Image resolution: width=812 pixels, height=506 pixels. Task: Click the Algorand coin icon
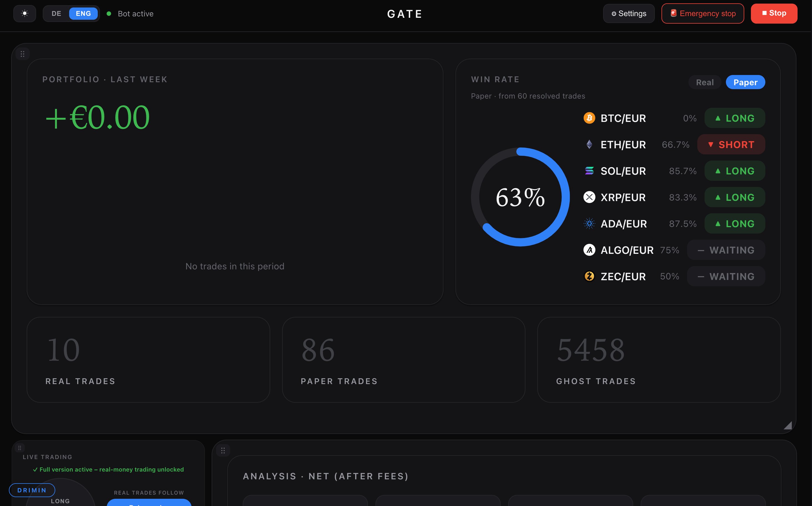[589, 250]
